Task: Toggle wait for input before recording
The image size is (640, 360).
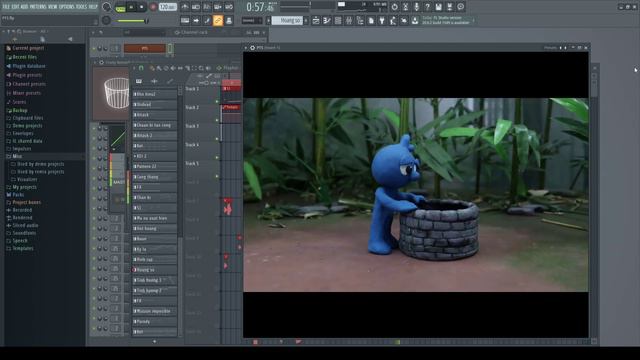Action: pos(196,7)
